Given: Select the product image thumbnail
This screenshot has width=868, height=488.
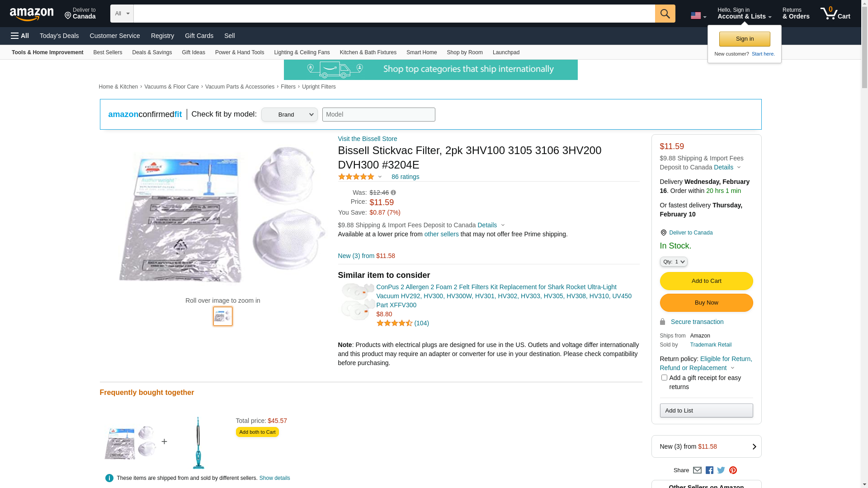Looking at the screenshot, I should pos(223,316).
